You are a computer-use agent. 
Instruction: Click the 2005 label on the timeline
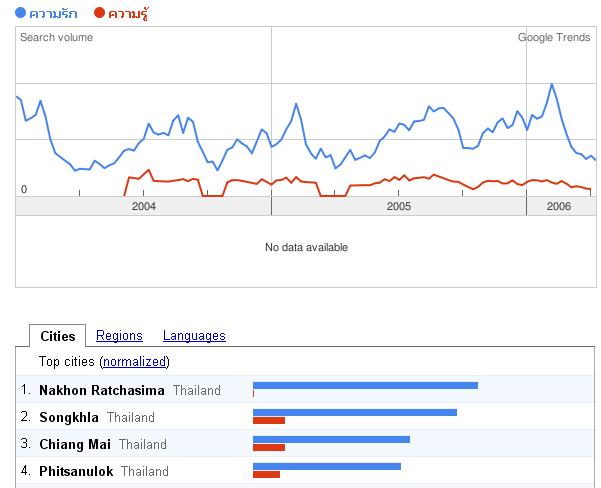point(399,206)
